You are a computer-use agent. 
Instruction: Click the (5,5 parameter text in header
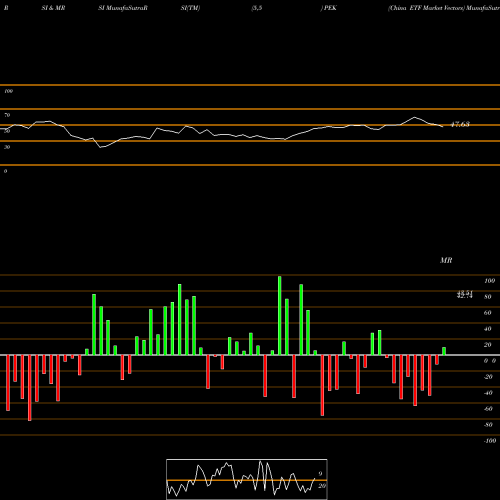click(257, 8)
